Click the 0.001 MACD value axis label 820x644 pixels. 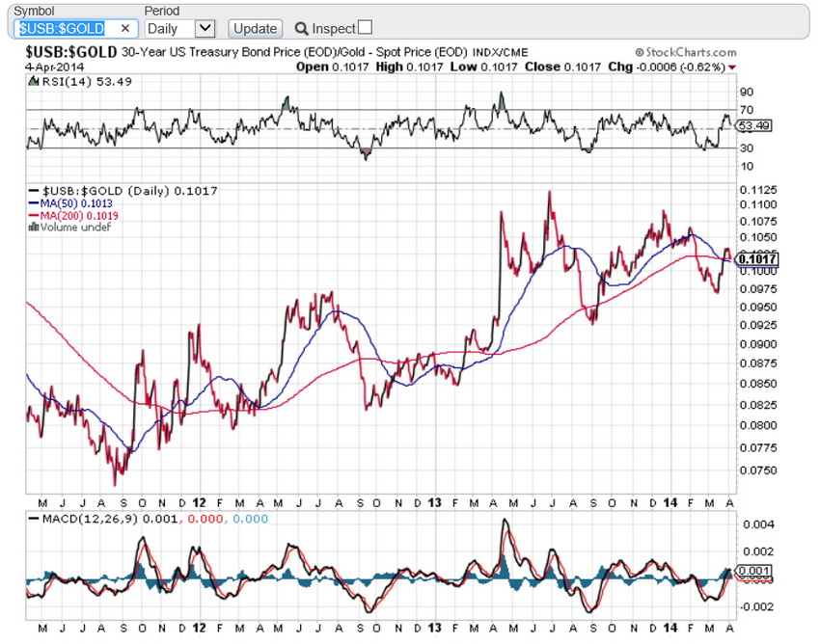(x=751, y=571)
